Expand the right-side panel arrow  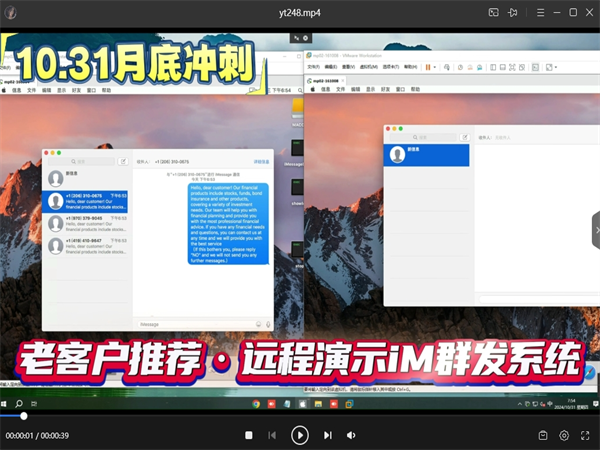point(595,230)
